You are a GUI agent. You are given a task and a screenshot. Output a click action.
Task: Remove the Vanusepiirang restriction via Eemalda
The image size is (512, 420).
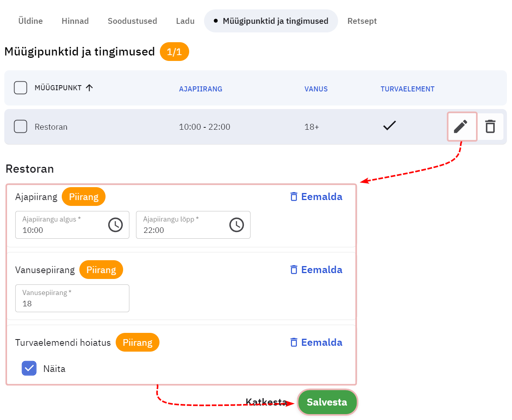coord(316,270)
